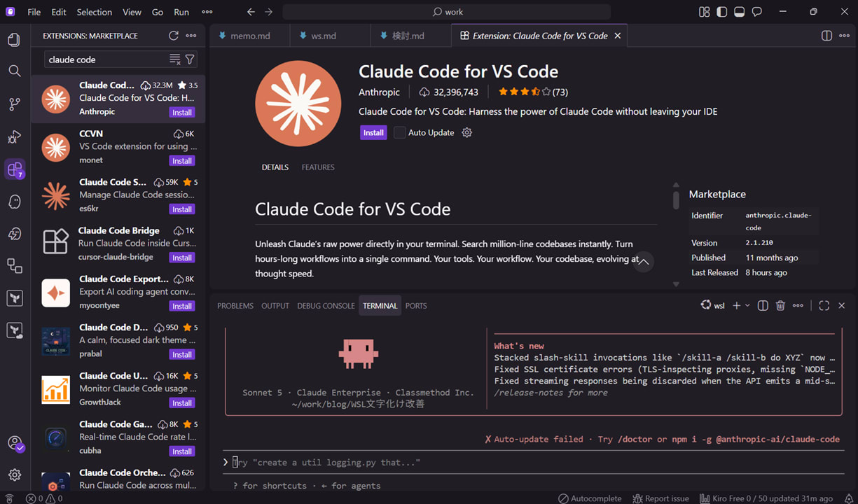
Task: Select Claude Code Export extension by myoontyee
Action: [x=118, y=293]
